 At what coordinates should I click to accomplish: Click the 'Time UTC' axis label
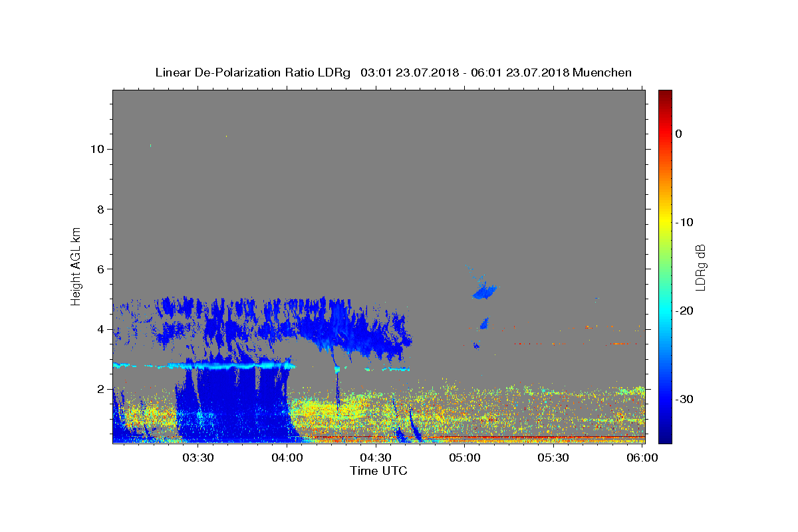coord(378,471)
